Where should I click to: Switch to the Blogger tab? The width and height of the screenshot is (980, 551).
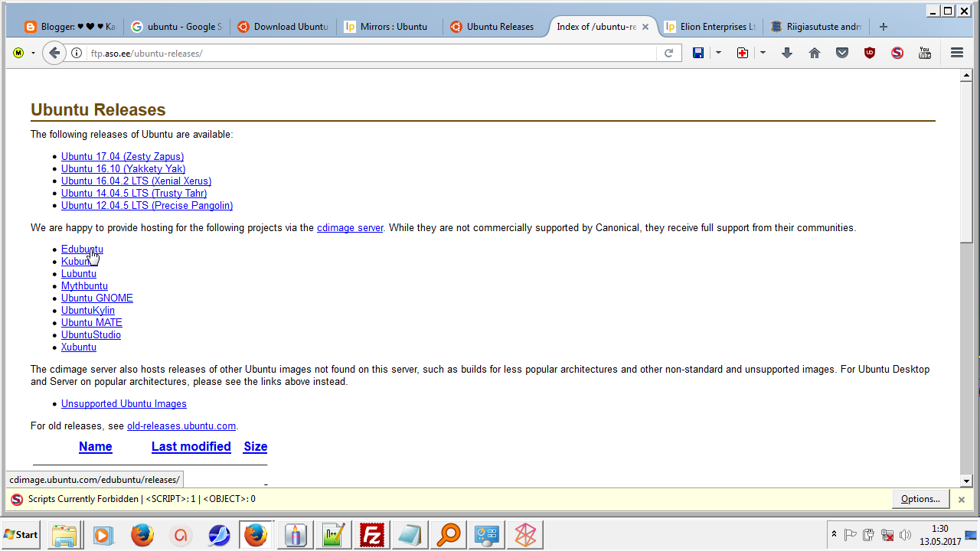(x=70, y=27)
